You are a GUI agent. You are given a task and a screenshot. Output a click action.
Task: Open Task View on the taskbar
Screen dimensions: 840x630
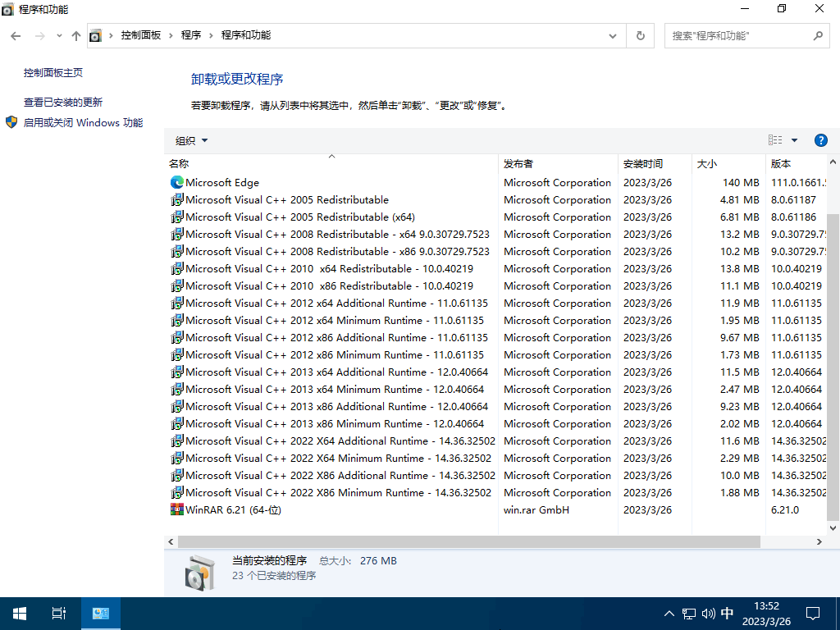pos(58,613)
